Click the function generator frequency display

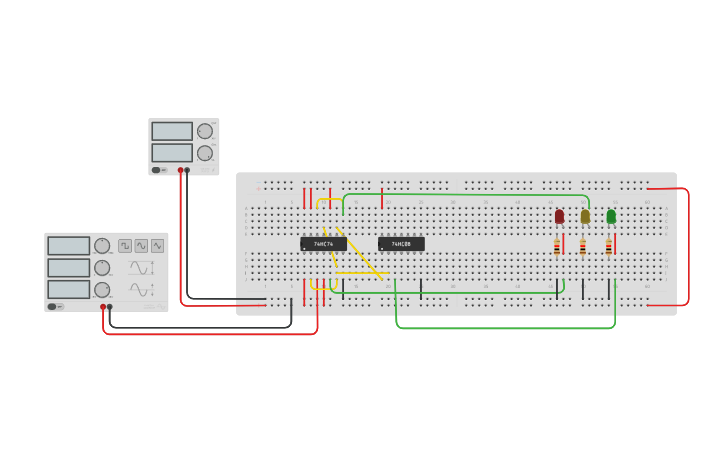[69, 246]
